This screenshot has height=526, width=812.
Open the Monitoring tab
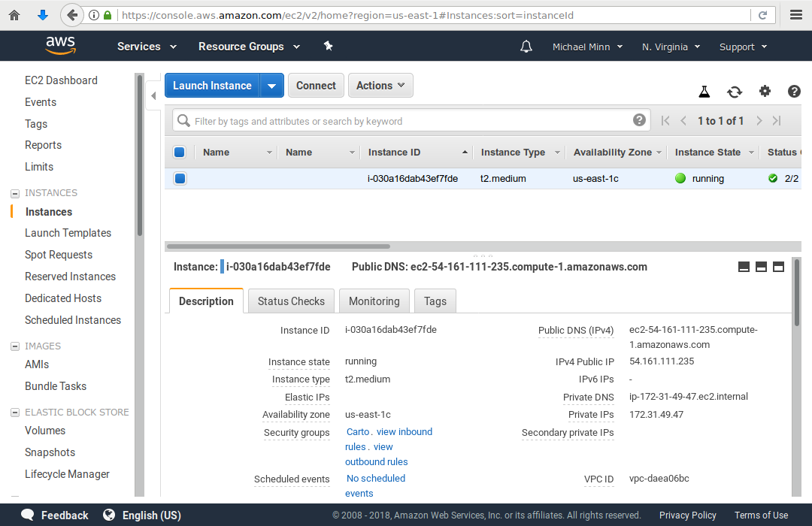click(x=374, y=301)
